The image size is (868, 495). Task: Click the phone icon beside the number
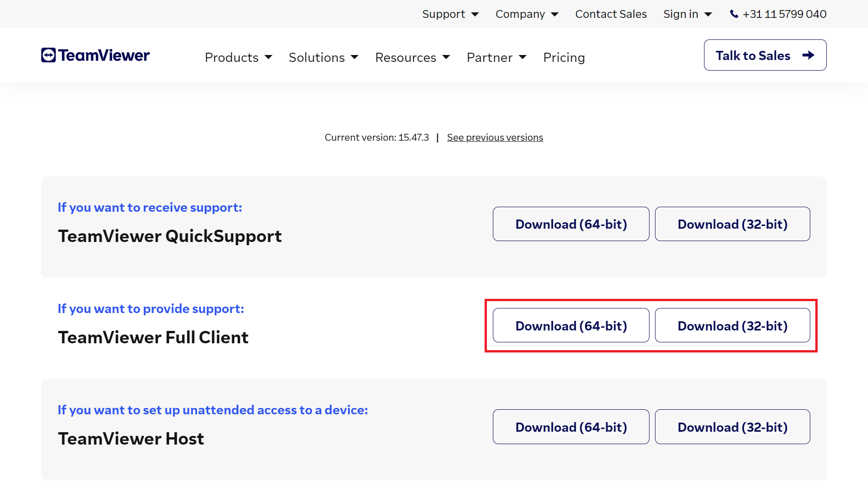click(x=734, y=14)
